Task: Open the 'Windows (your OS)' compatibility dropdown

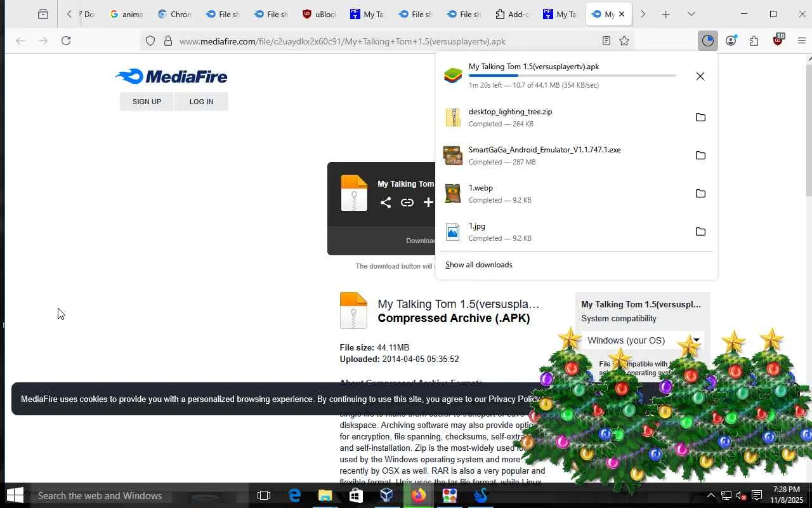Action: (643, 340)
